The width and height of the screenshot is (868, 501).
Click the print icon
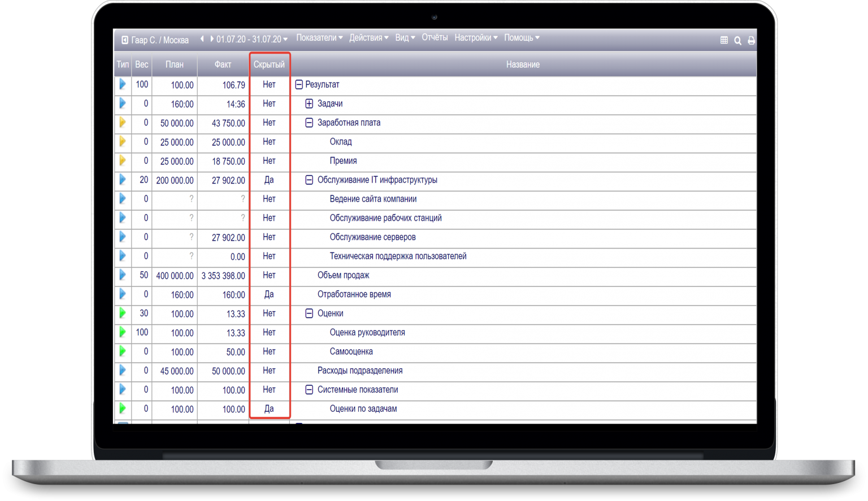[x=751, y=41]
